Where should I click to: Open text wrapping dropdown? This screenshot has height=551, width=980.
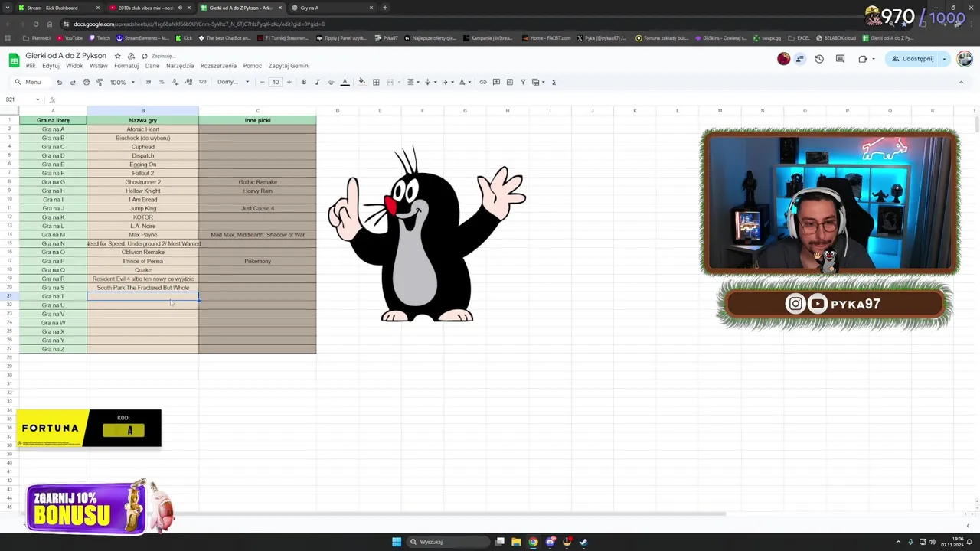point(446,82)
